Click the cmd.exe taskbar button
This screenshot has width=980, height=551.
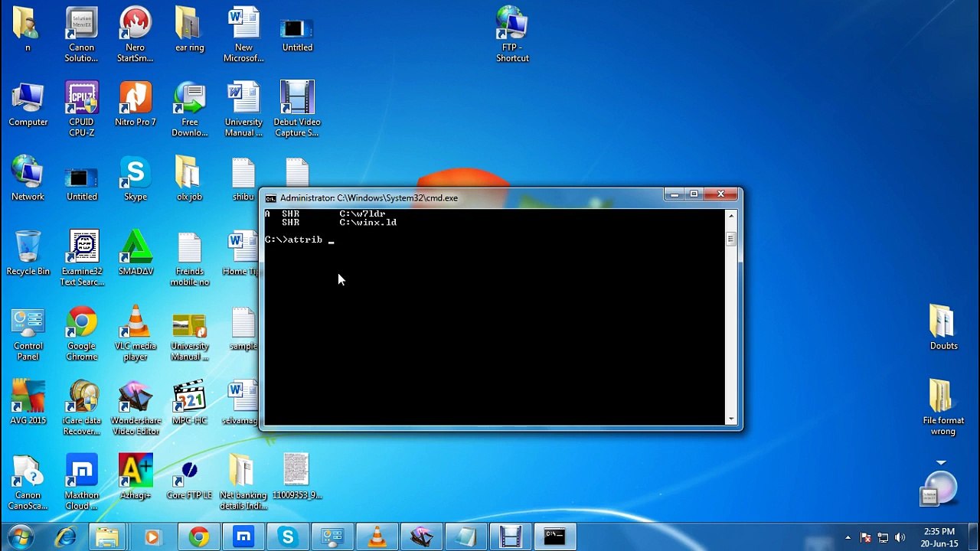coord(554,537)
